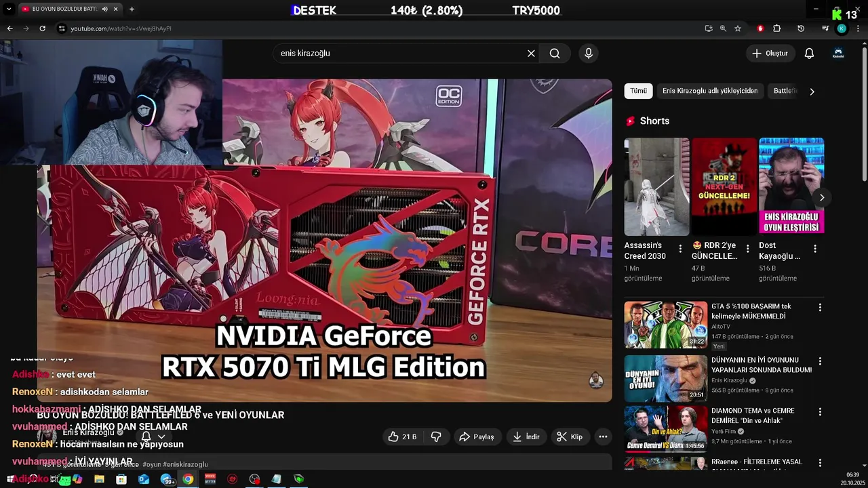Dislike the video with thumbs down
The width and height of the screenshot is (868, 488).
tap(436, 437)
